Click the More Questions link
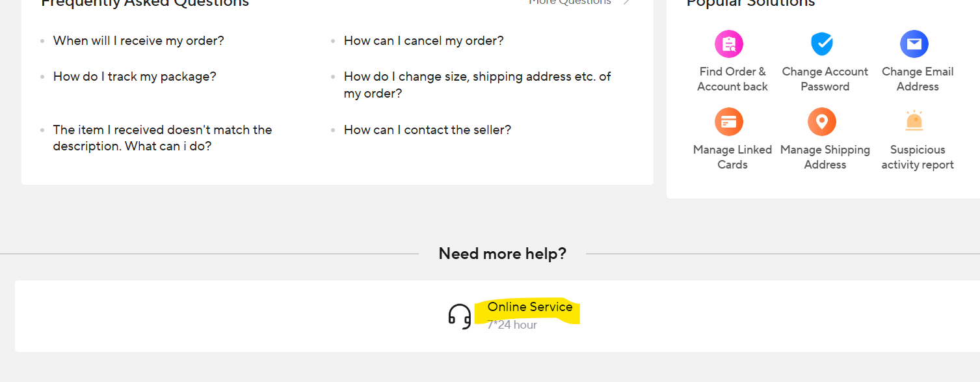 pos(570,2)
